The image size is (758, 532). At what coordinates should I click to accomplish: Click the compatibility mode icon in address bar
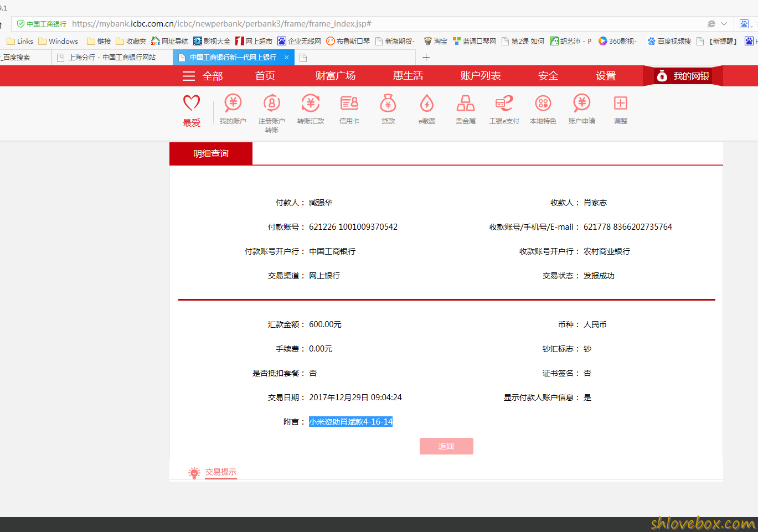click(711, 24)
